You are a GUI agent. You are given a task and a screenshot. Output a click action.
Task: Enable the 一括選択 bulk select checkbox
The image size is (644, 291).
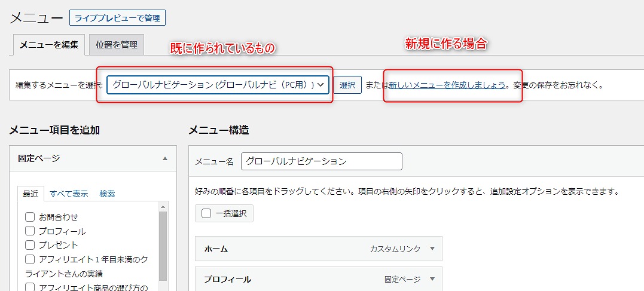coord(206,213)
